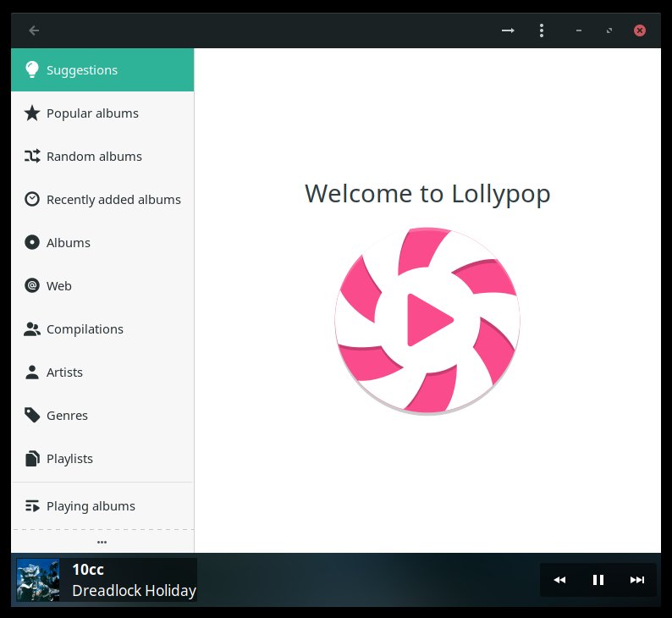The image size is (672, 618).
Task: Click the Genres tag icon
Action: (x=32, y=416)
